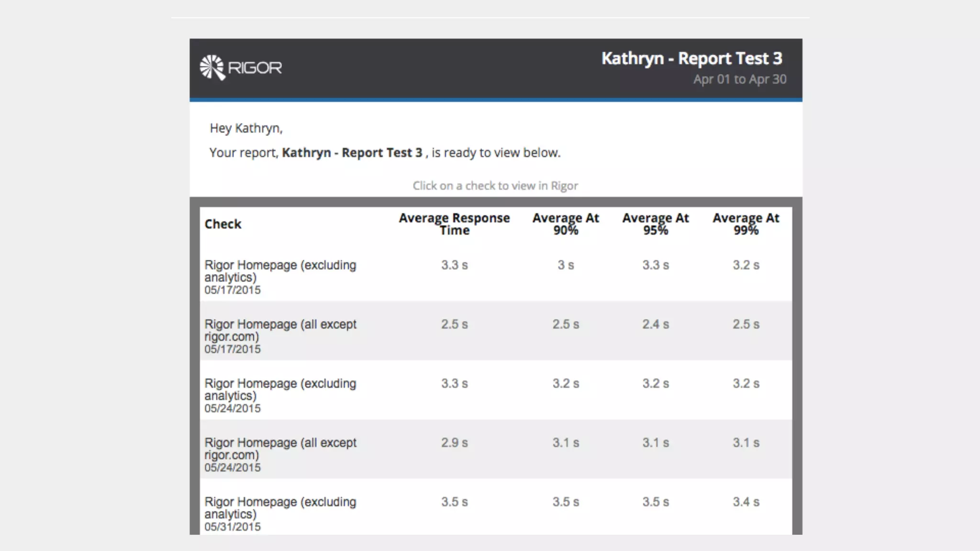
Task: Click the 2.9 s average response time value
Action: click(x=454, y=443)
